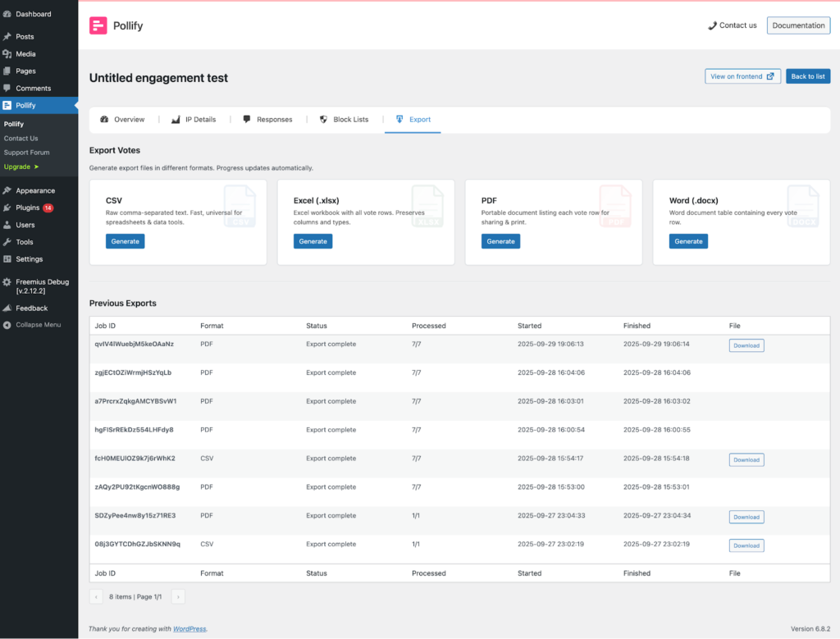Generate a CSV export

(126, 241)
